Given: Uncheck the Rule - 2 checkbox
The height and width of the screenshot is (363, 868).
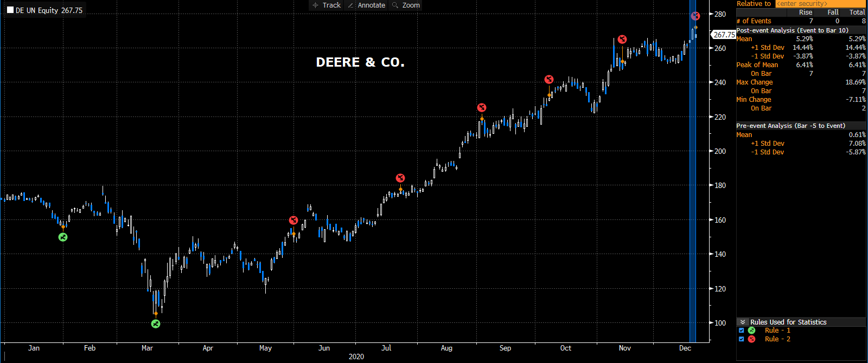Looking at the screenshot, I should pyautogui.click(x=742, y=339).
